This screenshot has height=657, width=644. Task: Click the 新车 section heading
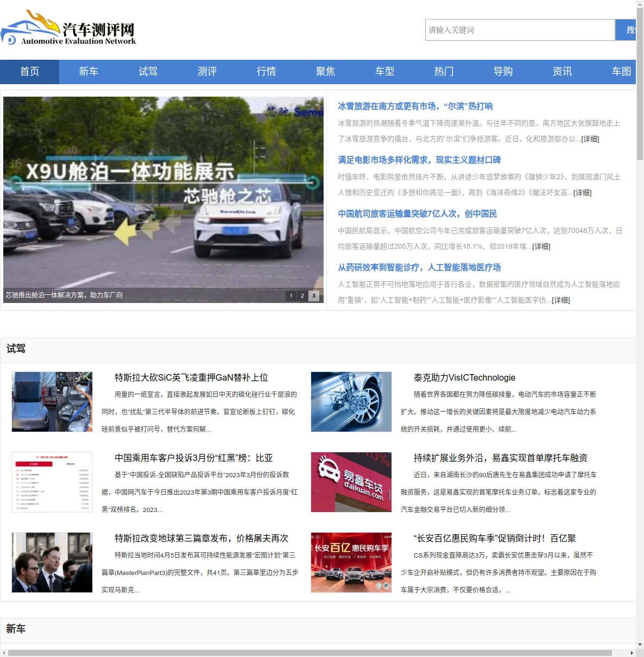(16, 629)
